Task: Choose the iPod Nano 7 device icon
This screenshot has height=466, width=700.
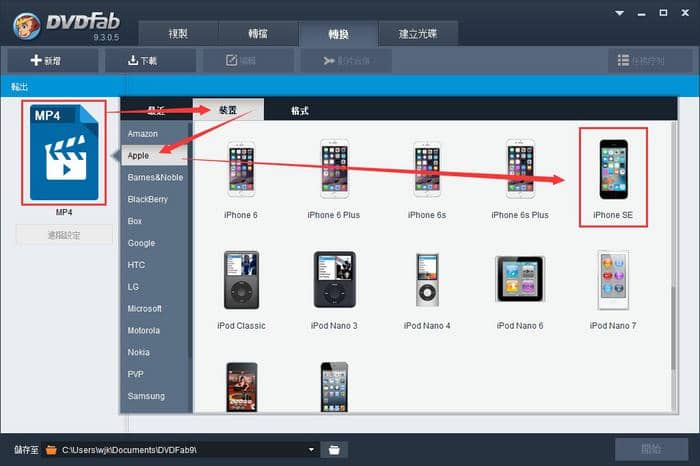Action: (613, 280)
